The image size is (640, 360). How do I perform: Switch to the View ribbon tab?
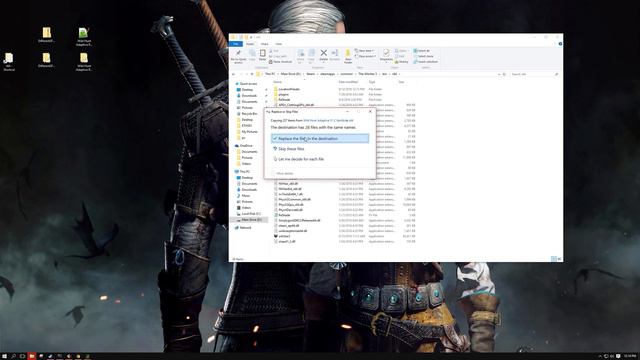click(x=278, y=44)
